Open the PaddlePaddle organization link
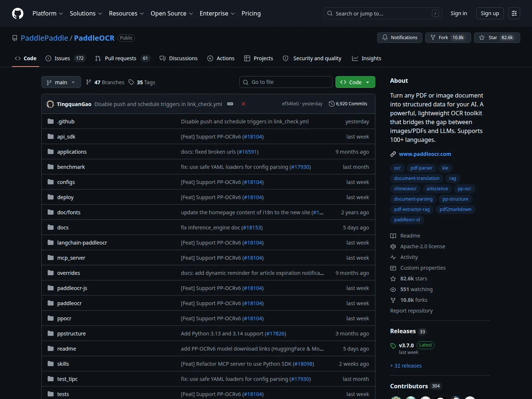 44,38
